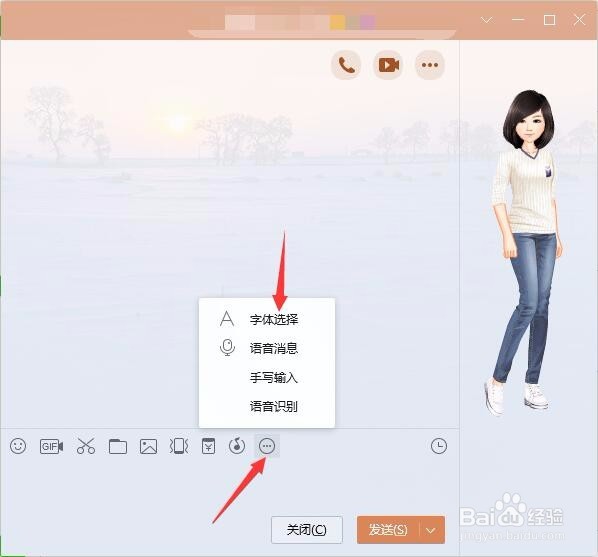Select the scissors screenshot tool

click(x=86, y=446)
